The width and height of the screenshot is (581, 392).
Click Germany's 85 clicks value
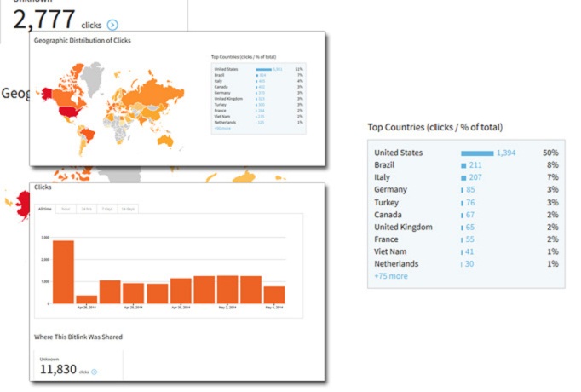pos(470,190)
